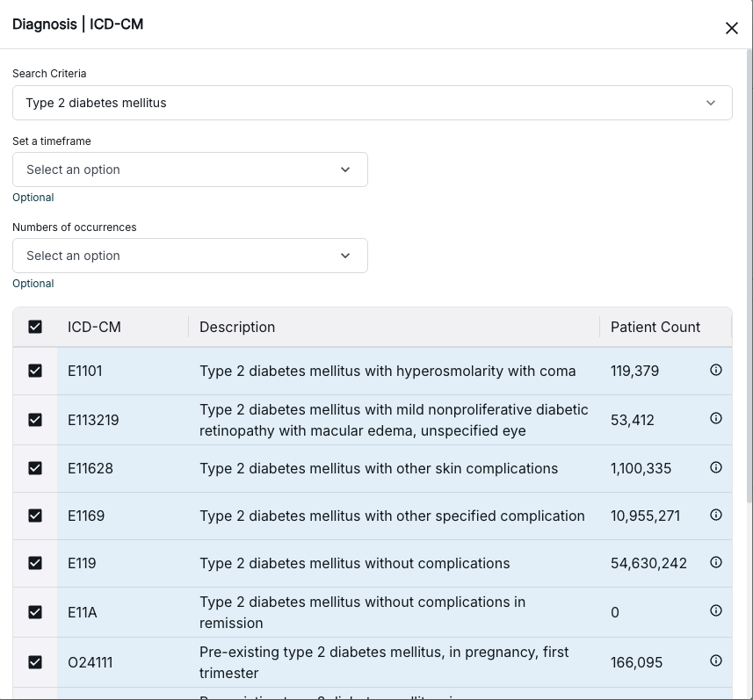Click the dialog vertical scrollbar
This screenshot has height=700, width=753.
pyautogui.click(x=749, y=276)
